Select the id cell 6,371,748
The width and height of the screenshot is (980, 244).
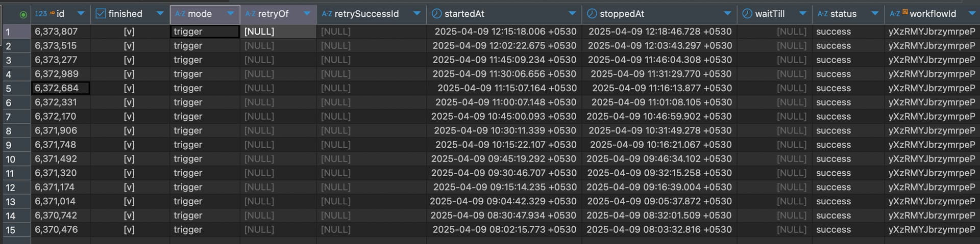tap(60, 145)
